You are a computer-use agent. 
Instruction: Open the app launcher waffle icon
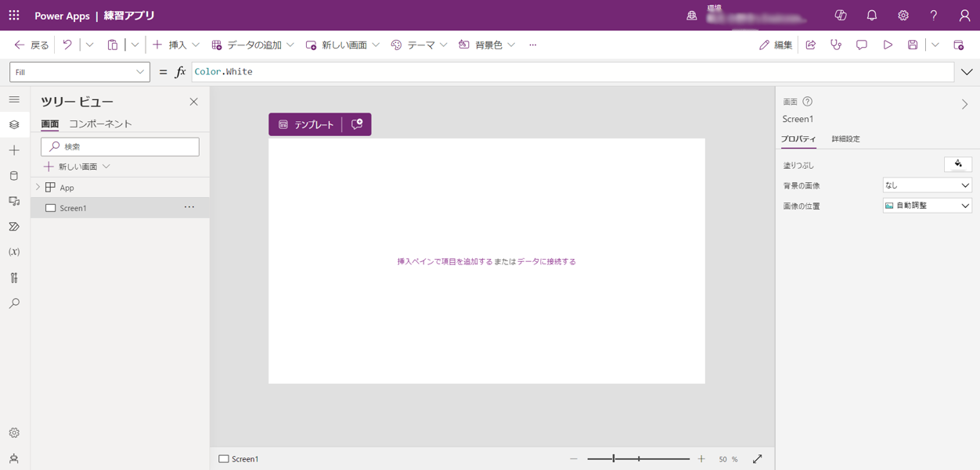click(x=14, y=16)
